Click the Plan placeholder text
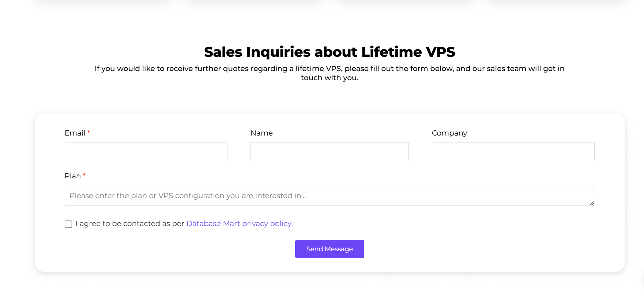The image size is (644, 289). (188, 196)
